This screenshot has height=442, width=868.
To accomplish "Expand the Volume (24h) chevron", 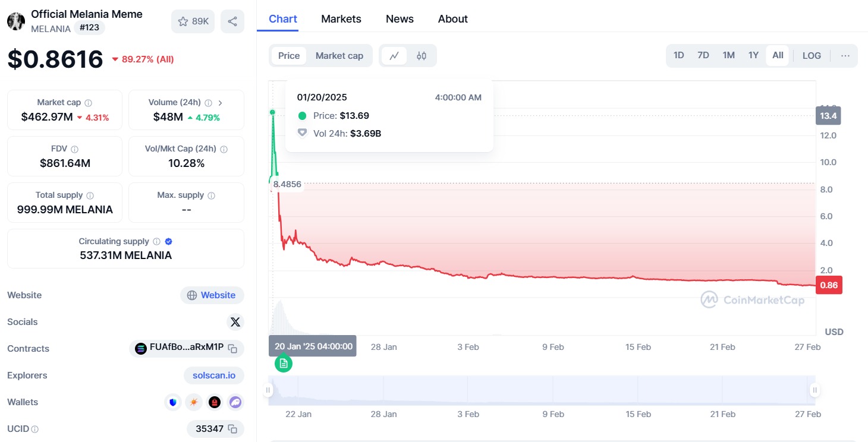I will pos(221,103).
